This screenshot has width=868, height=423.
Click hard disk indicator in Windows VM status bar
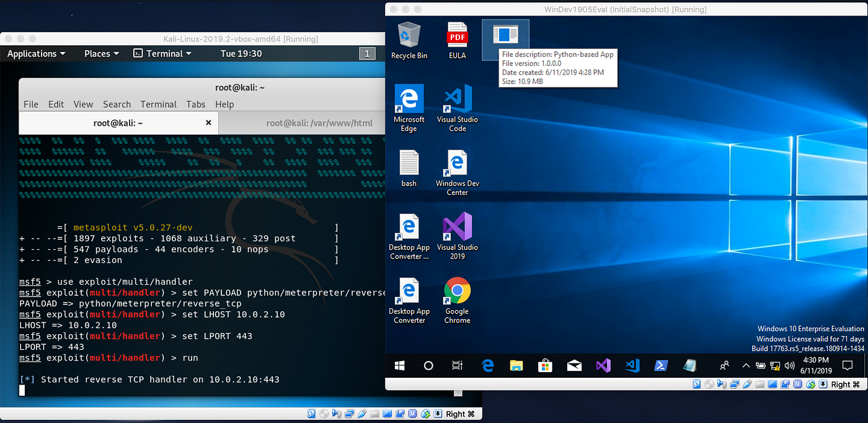coord(697,385)
